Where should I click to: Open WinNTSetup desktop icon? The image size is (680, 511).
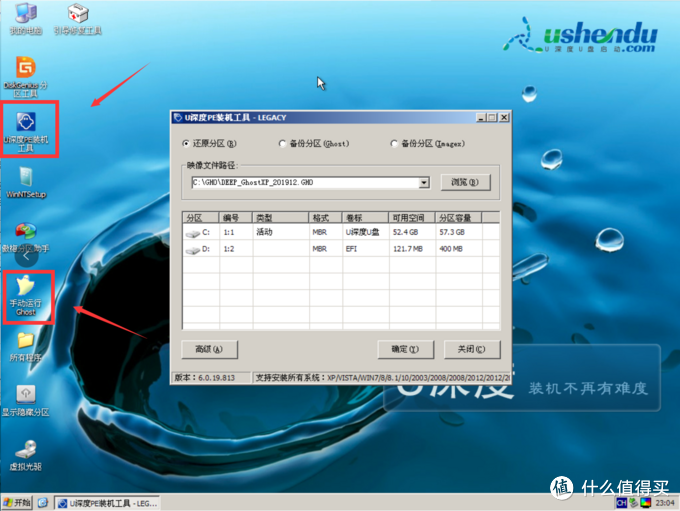click(x=26, y=182)
